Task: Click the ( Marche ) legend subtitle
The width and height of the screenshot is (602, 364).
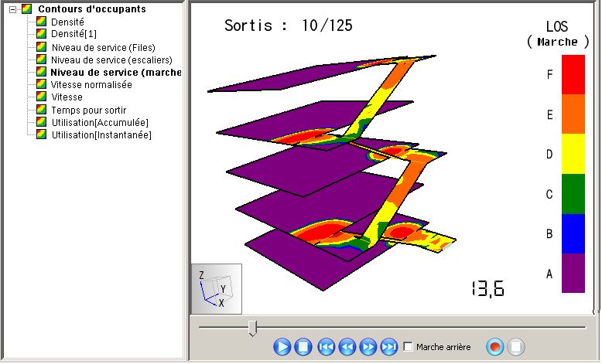Action: click(x=557, y=42)
